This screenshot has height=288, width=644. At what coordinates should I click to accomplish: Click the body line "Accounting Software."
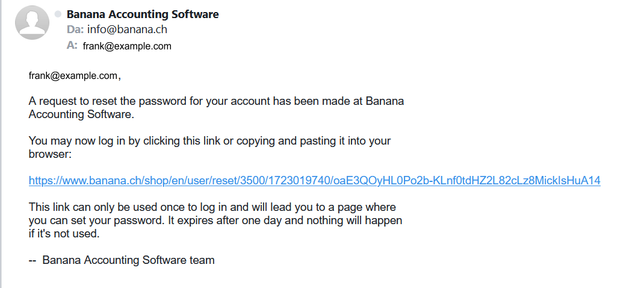tap(81, 114)
